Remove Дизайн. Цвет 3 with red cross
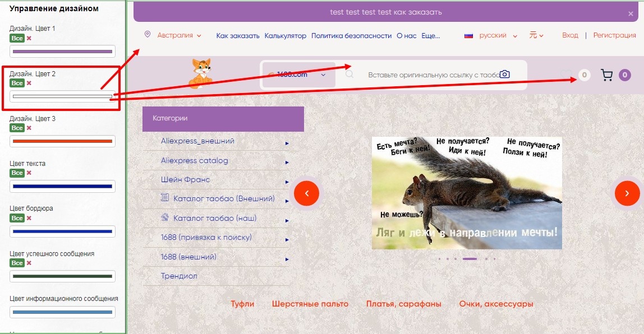Viewport: 644px width, 334px height. point(29,128)
